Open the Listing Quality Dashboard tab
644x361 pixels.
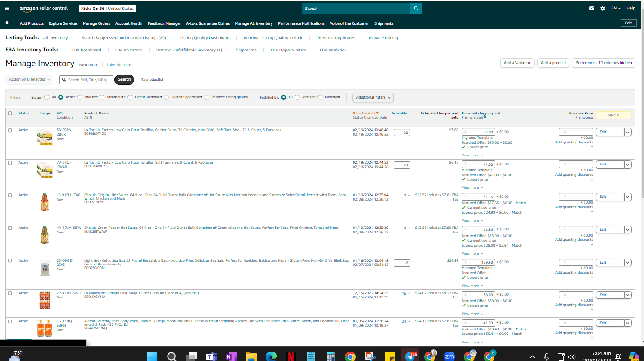[205, 38]
